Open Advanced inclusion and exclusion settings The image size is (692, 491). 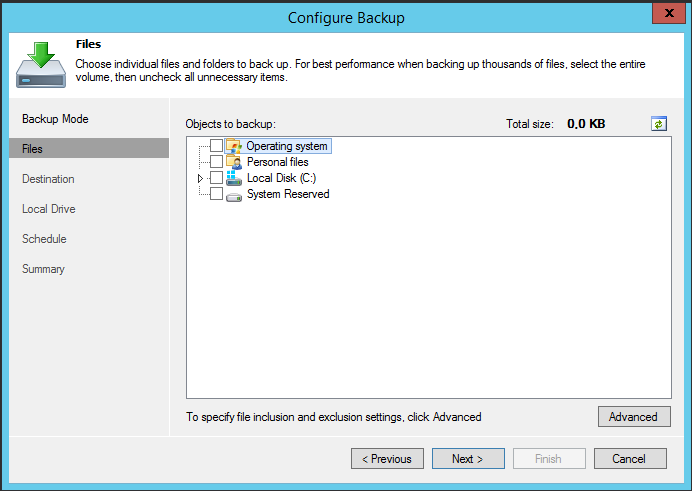coord(634,416)
